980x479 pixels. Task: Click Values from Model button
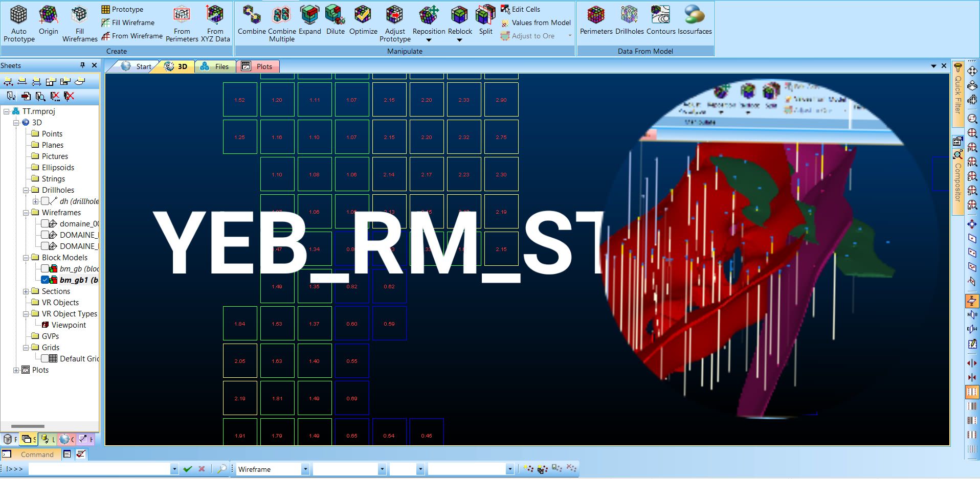[536, 22]
